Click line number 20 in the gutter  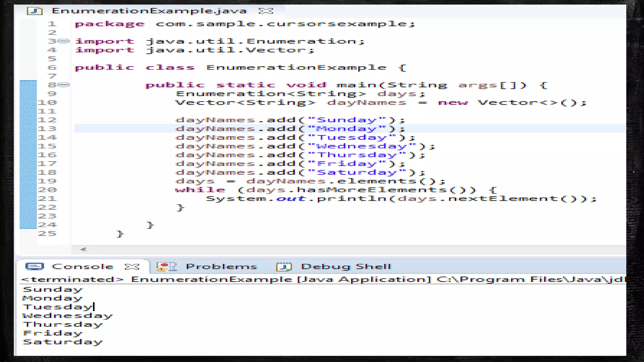(47, 190)
